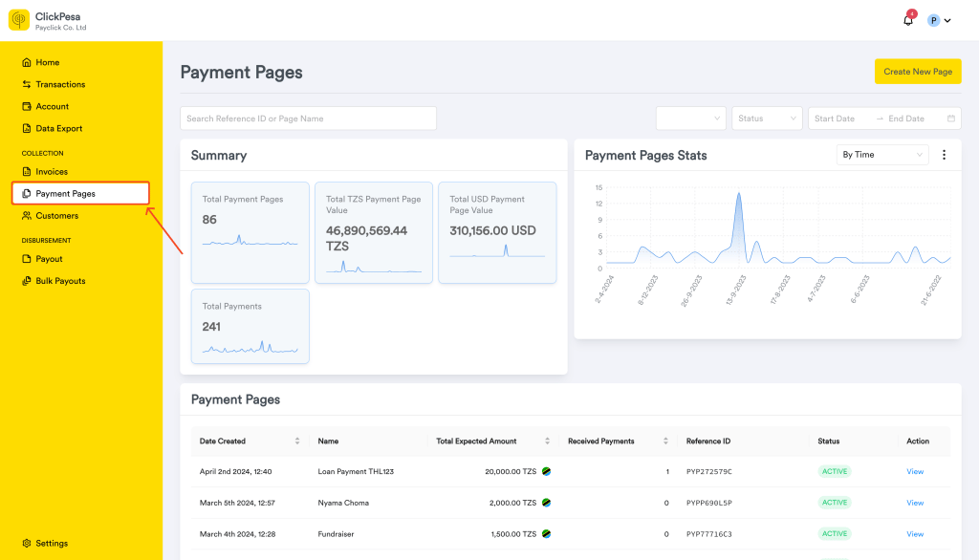
Task: Click the Nyama Choma name cell
Action: pyautogui.click(x=343, y=503)
